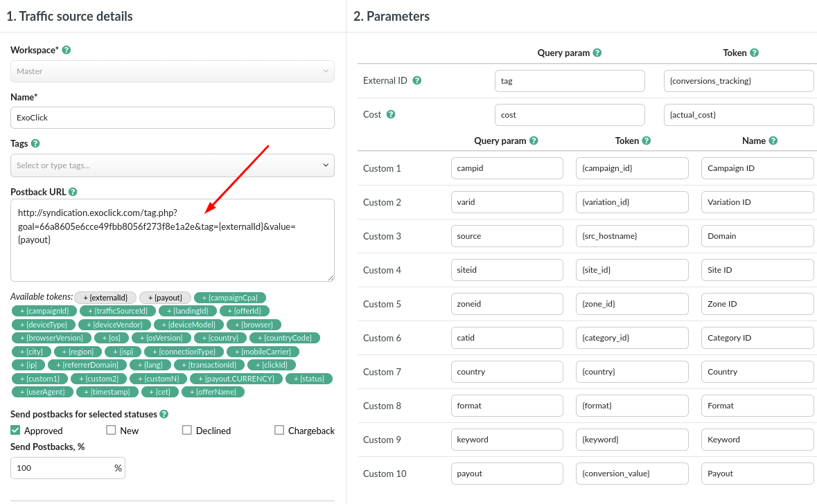Click the Send Postbacks percent field
Viewport: 817px width, 504px height.
[x=62, y=468]
